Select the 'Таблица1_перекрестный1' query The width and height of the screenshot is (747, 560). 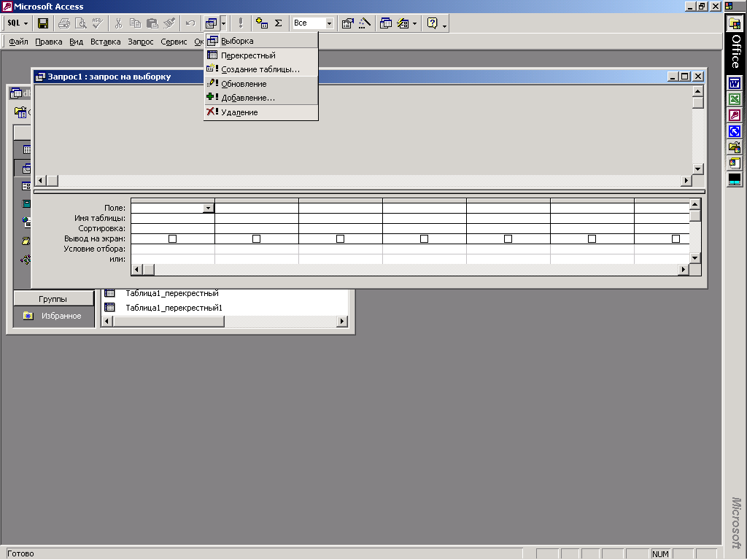174,308
